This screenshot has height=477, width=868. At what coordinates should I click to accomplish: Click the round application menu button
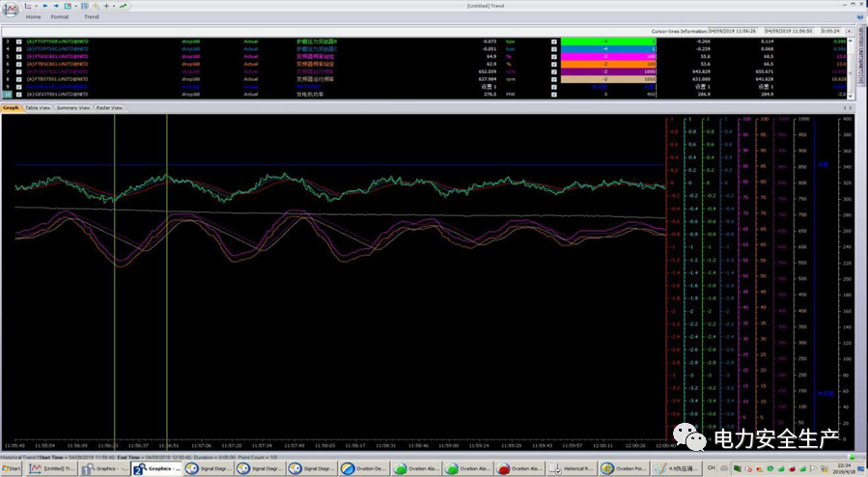(10, 8)
